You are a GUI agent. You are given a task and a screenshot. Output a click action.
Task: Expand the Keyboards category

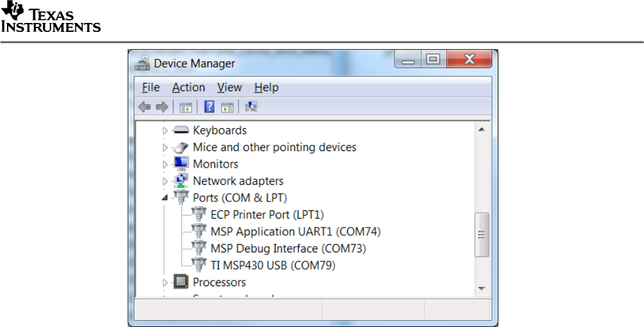coord(165,131)
